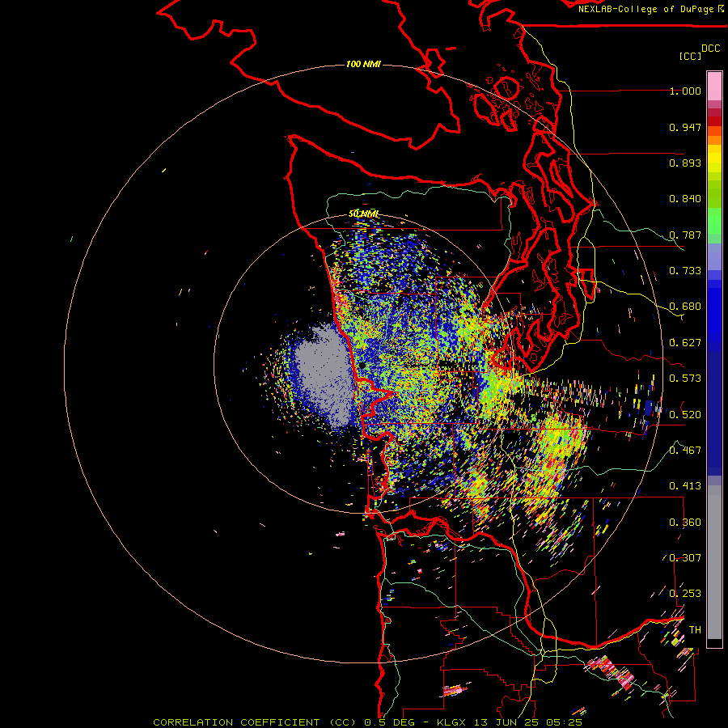Screen dimensions: 728x728
Task: Click the 0.680 legend value
Action: tap(685, 307)
